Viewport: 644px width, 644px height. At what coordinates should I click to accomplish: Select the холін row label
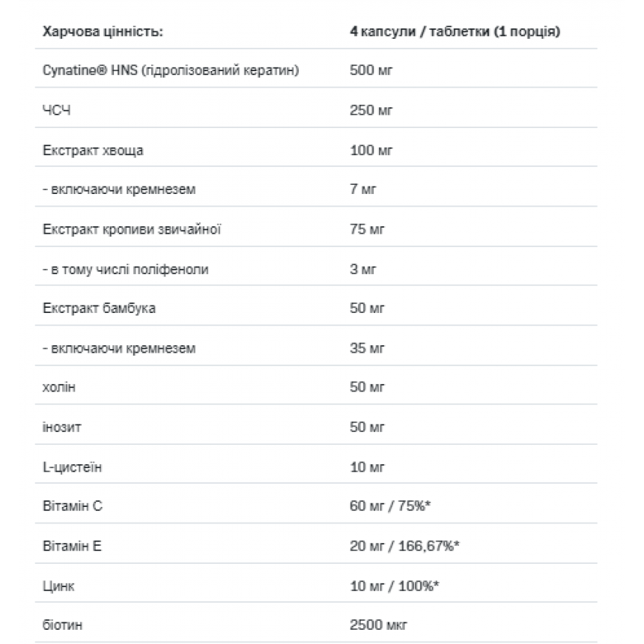(x=58, y=387)
